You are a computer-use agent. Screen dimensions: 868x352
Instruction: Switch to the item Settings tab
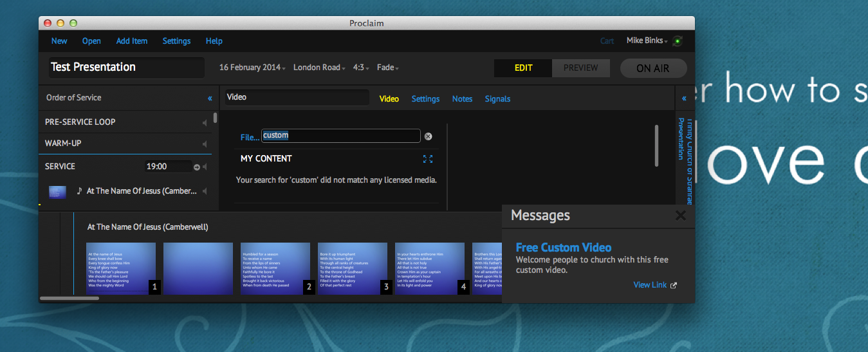tap(425, 99)
